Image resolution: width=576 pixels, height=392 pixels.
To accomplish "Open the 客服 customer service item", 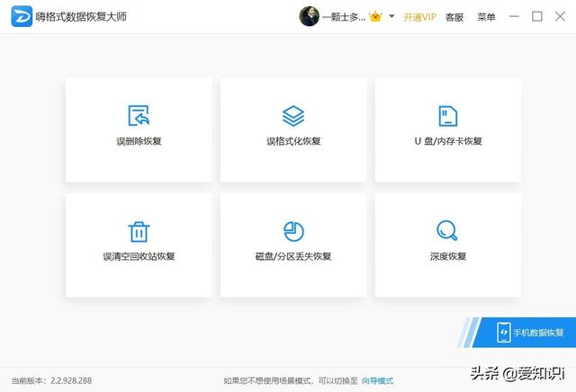I will [454, 16].
